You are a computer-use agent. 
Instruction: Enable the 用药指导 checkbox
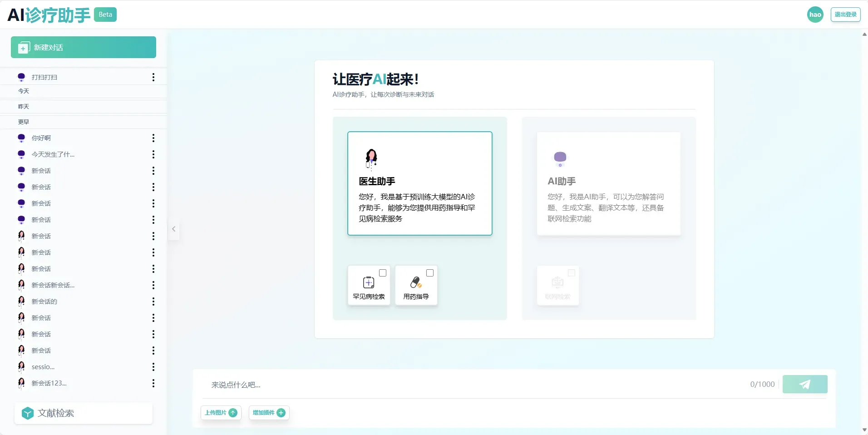pyautogui.click(x=429, y=273)
